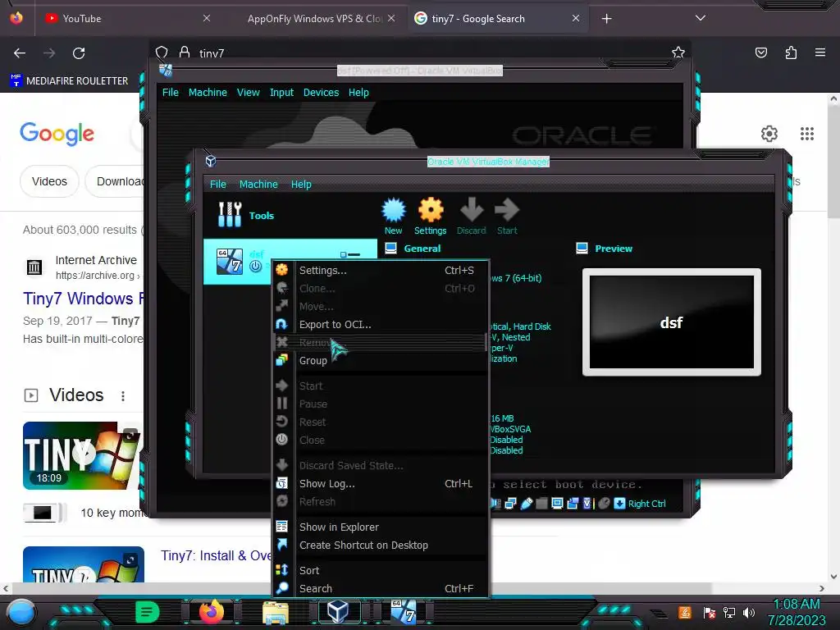Open Machine menu in VirtualBox Manager window

coord(258,185)
